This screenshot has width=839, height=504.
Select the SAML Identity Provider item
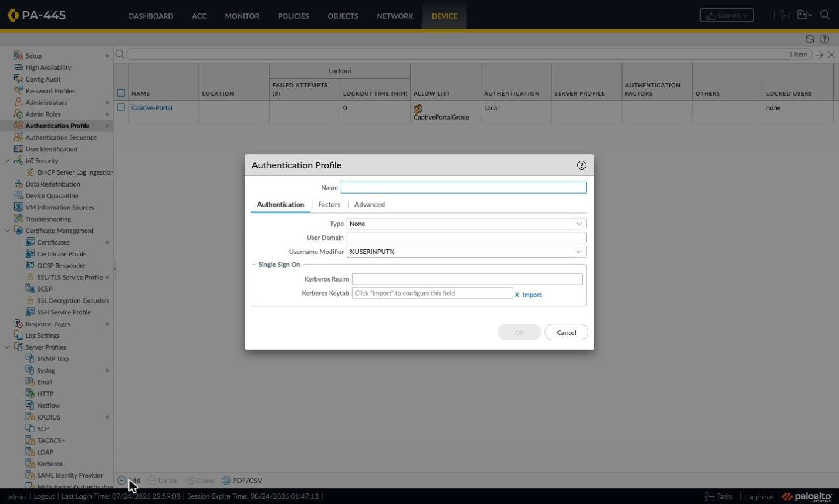[70, 475]
